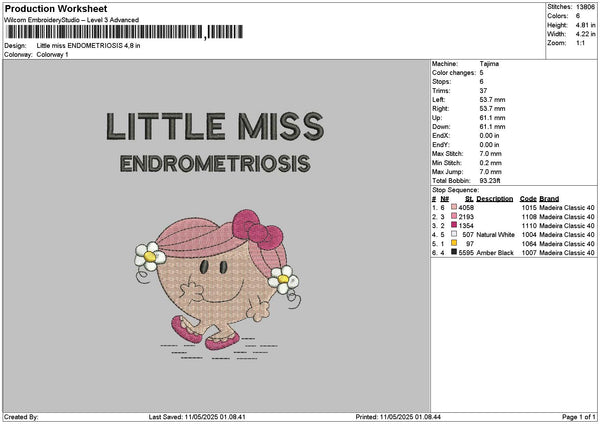Click the 'Description' column header
The height and width of the screenshot is (424, 600).
[x=495, y=199]
